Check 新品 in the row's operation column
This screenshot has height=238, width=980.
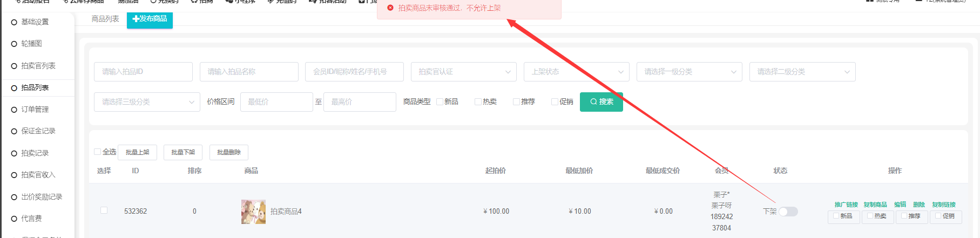point(836,215)
